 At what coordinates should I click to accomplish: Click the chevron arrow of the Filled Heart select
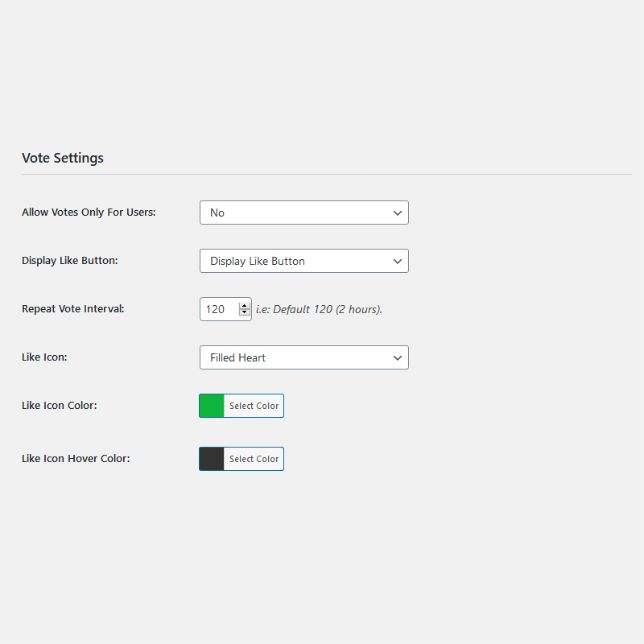click(397, 357)
